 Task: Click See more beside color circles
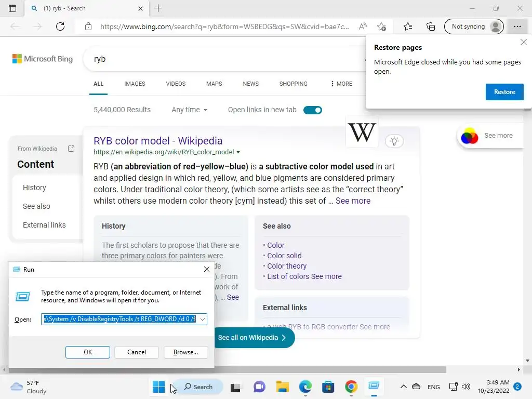click(x=498, y=136)
